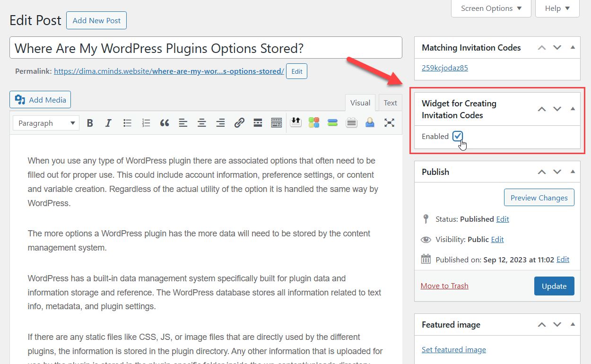Edit the Published on date
Image resolution: width=591 pixels, height=364 pixels.
[x=563, y=259]
